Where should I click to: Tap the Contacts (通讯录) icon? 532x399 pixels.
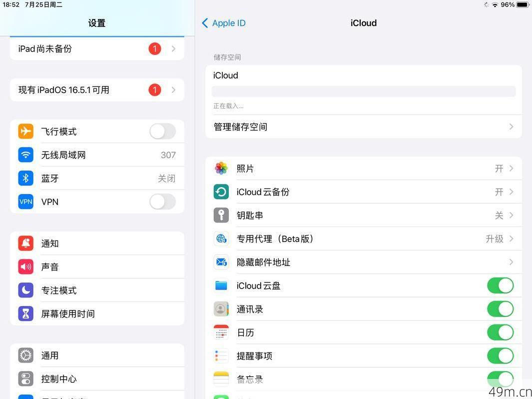tap(221, 309)
